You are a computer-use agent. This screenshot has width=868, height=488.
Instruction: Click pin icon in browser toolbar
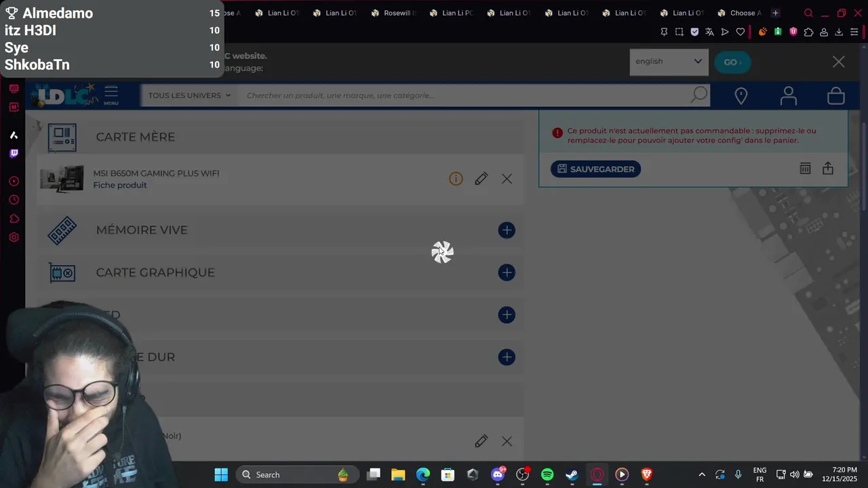click(664, 32)
